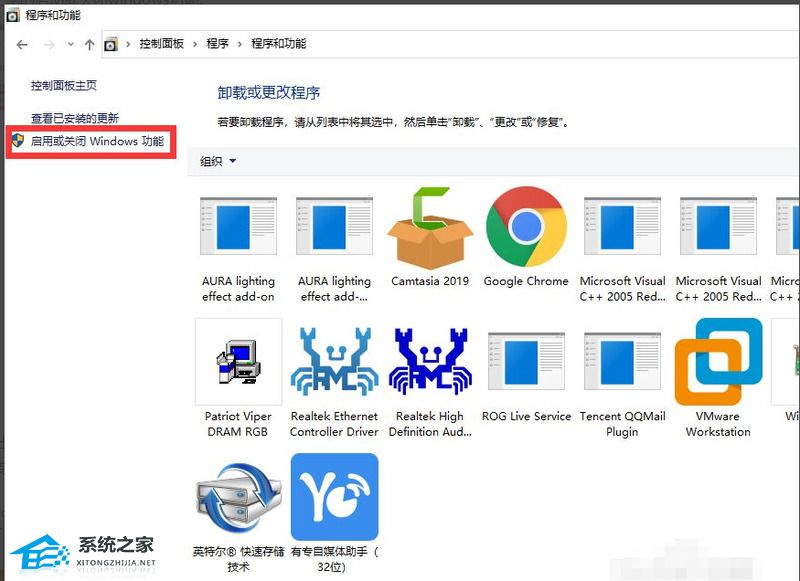Click the VMware Workstation label text

[x=718, y=424]
